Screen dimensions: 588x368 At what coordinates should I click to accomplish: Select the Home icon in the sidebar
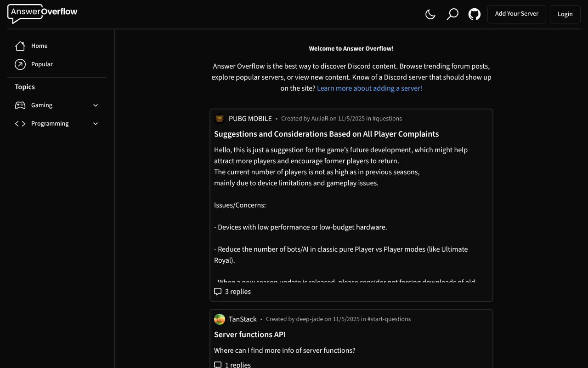[x=20, y=46]
